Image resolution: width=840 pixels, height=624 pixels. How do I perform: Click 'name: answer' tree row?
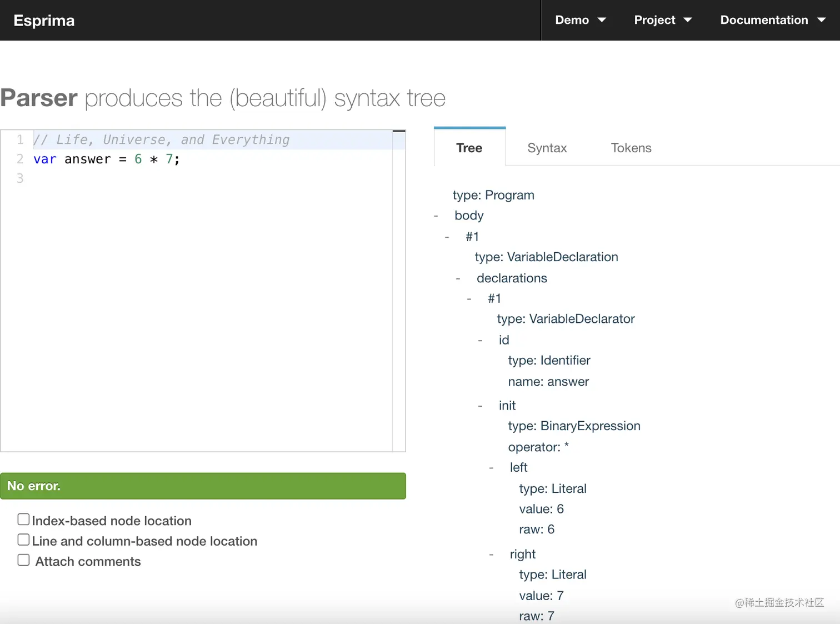[x=548, y=382]
